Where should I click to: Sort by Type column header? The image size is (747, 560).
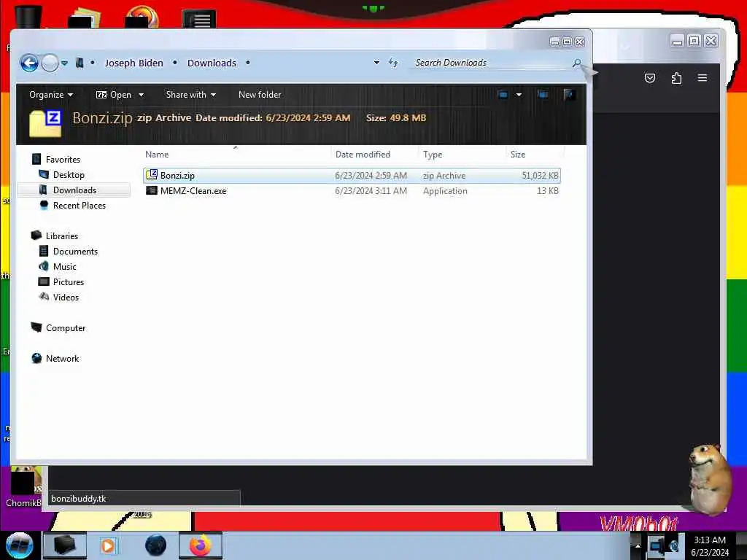433,155
